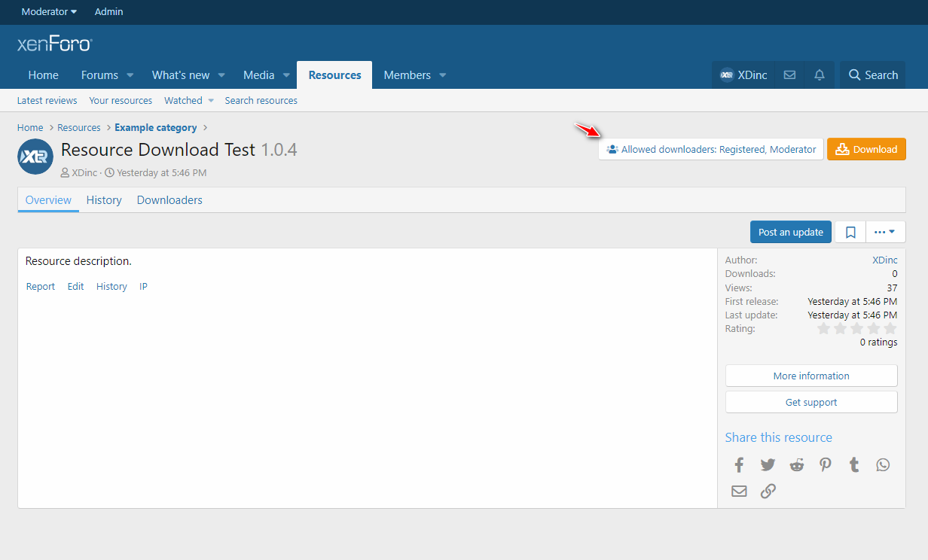Open the more options ellipsis menu

click(x=885, y=232)
